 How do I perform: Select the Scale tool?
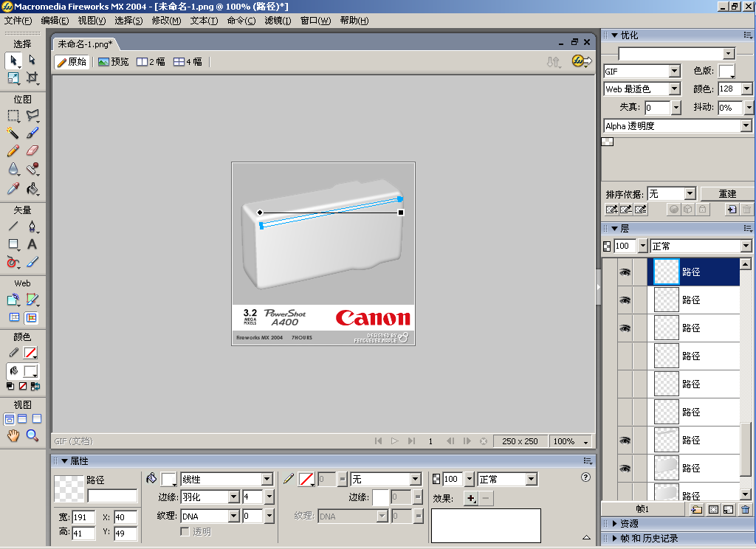pyautogui.click(x=13, y=77)
